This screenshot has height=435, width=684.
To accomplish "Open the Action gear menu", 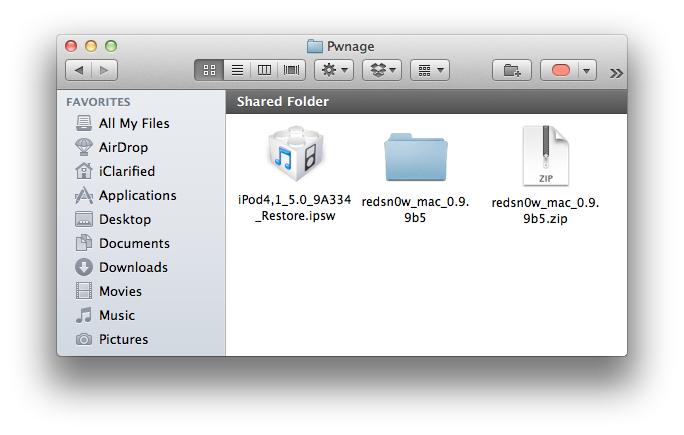I will tap(333, 71).
